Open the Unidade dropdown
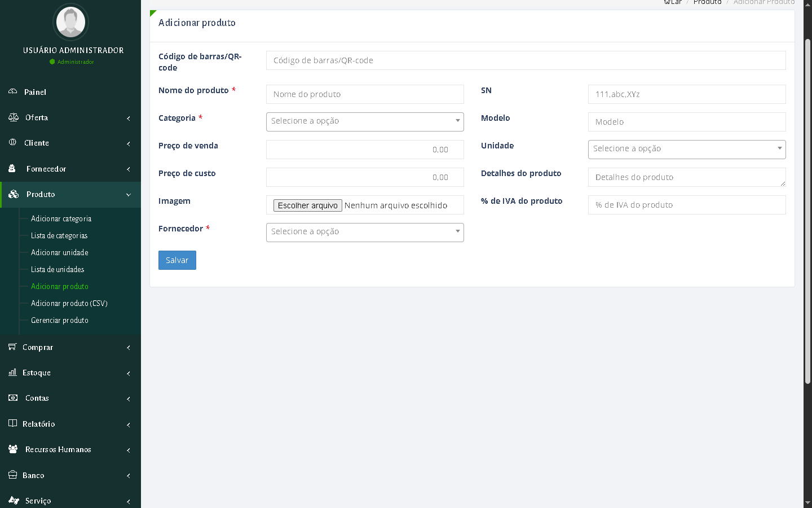This screenshot has height=508, width=812. [x=686, y=149]
